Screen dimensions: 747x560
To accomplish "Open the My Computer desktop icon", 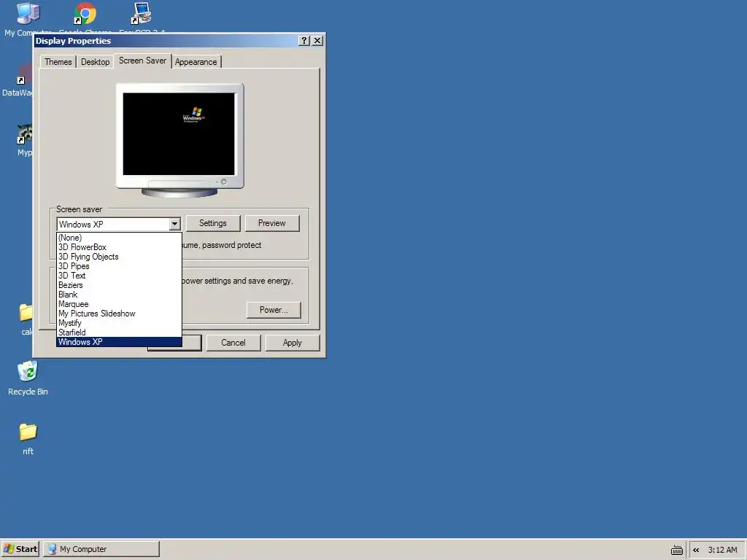I will coord(28,15).
